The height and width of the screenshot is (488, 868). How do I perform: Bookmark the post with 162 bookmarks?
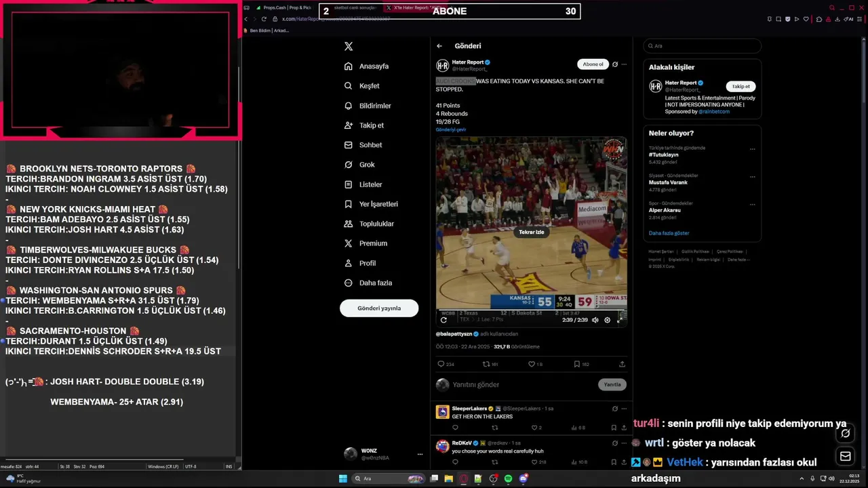coord(581,365)
